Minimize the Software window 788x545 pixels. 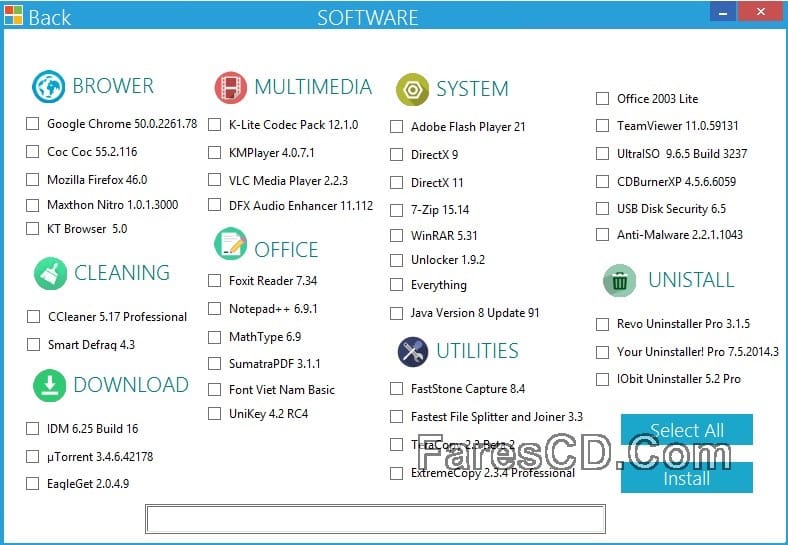pos(723,13)
